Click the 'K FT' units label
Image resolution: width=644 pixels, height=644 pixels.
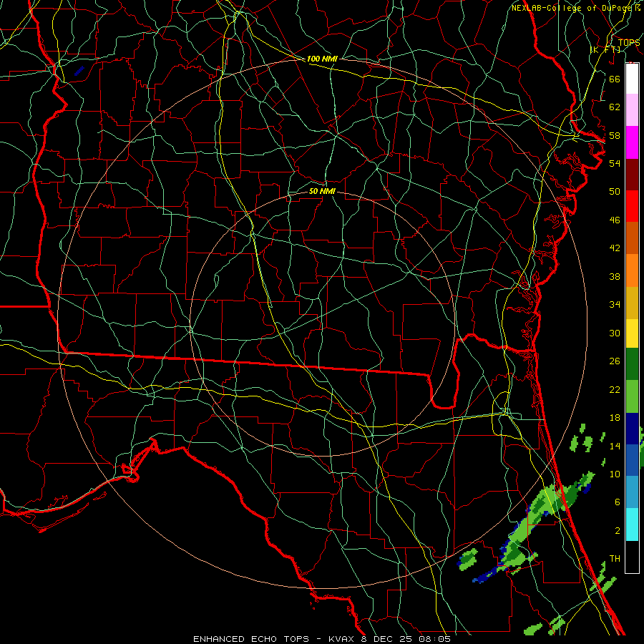coord(605,49)
